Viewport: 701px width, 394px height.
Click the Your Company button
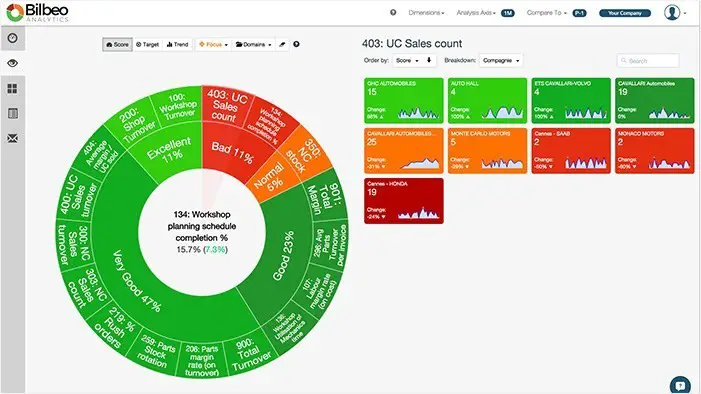pos(625,13)
